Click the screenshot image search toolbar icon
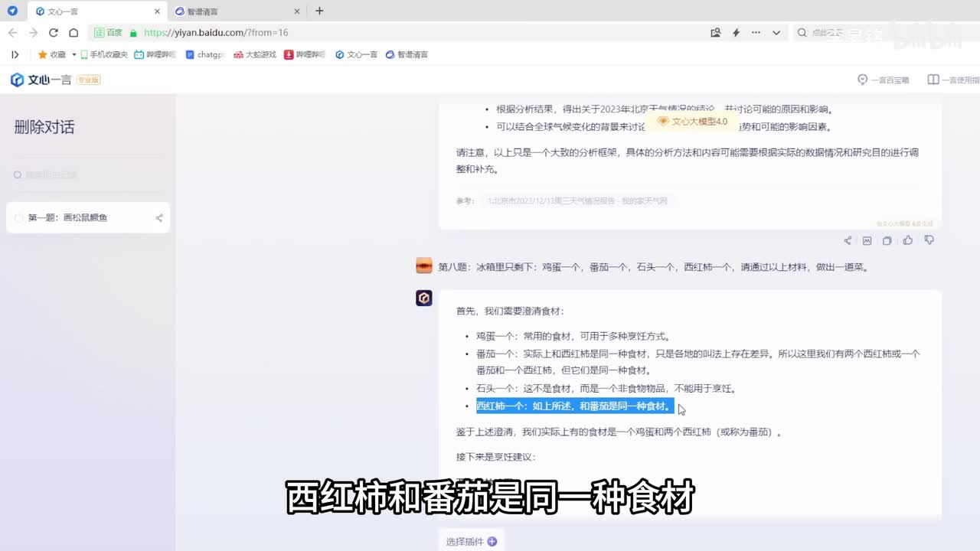 [x=715, y=33]
